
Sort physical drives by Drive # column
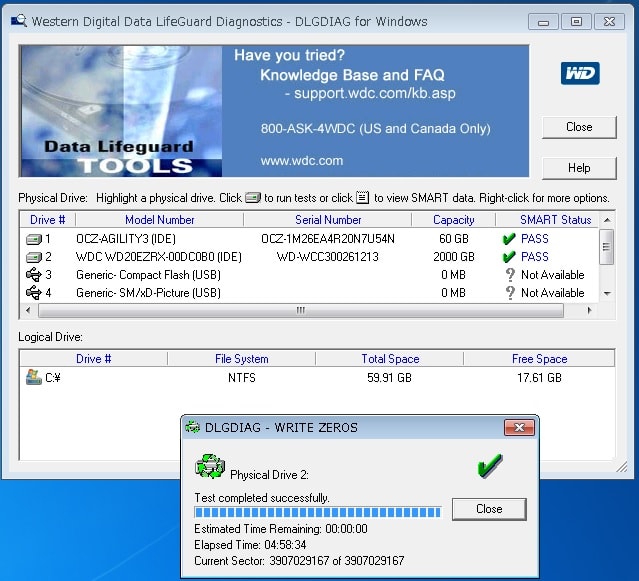(48, 220)
